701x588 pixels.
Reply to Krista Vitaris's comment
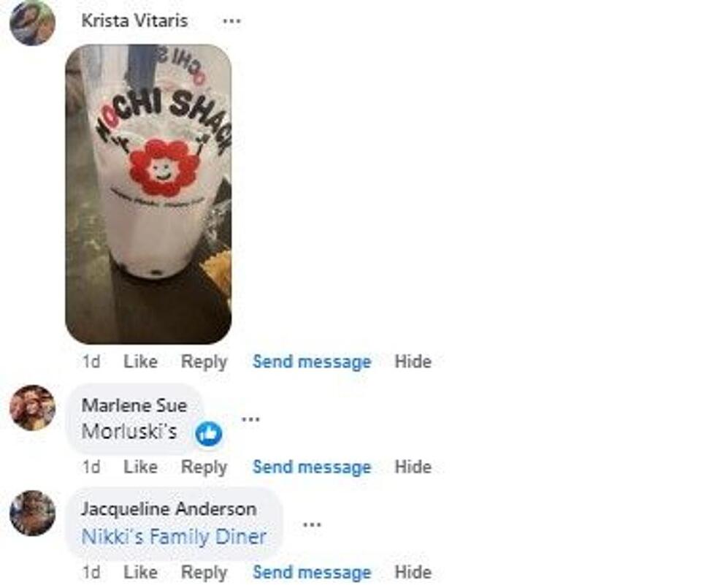(x=204, y=362)
